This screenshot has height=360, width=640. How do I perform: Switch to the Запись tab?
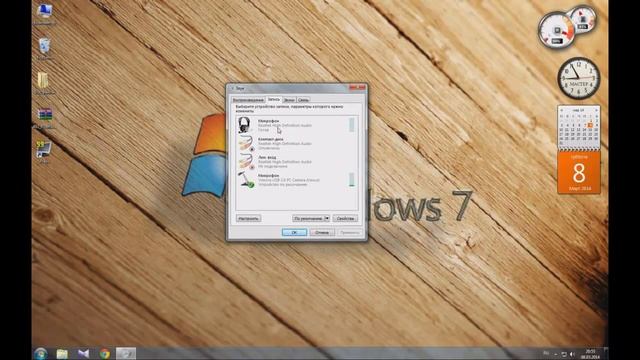(x=274, y=99)
